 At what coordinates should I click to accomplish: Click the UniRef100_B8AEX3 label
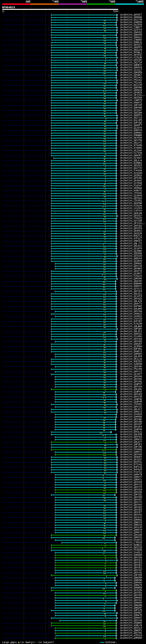pos(131,352)
